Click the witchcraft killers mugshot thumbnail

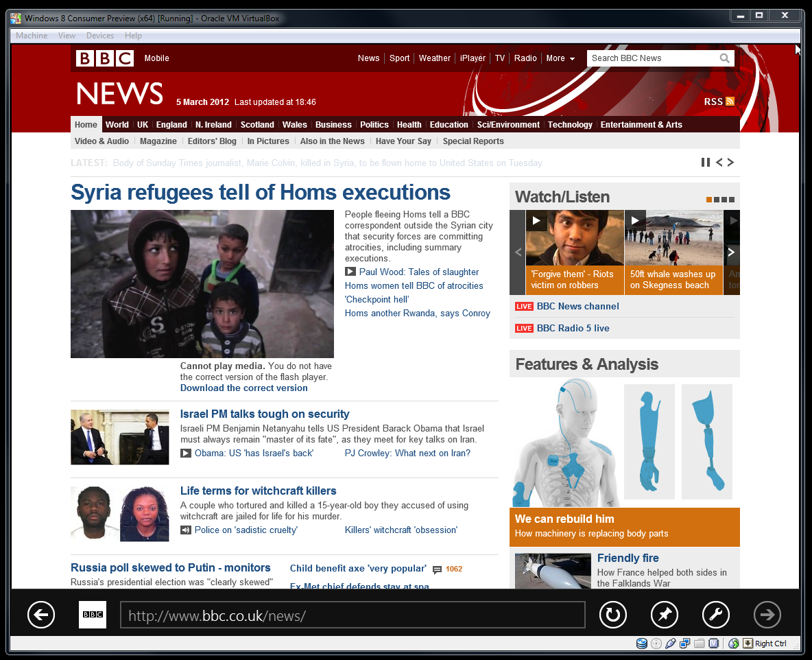click(x=119, y=514)
